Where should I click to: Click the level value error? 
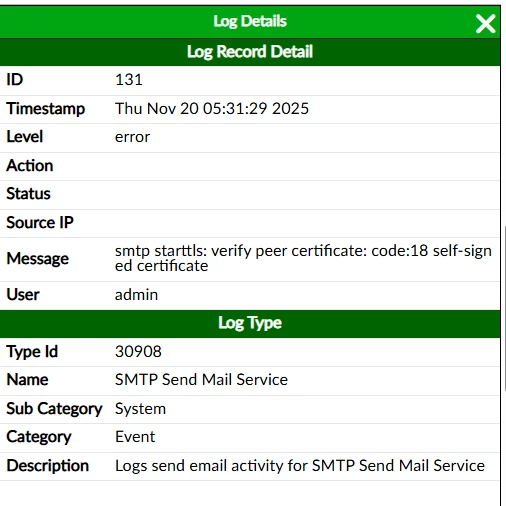coord(132,137)
